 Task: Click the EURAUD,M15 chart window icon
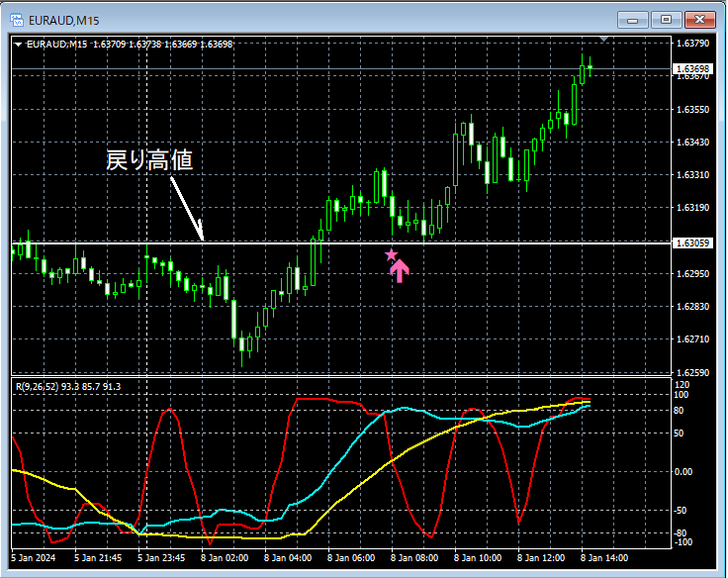17,20
